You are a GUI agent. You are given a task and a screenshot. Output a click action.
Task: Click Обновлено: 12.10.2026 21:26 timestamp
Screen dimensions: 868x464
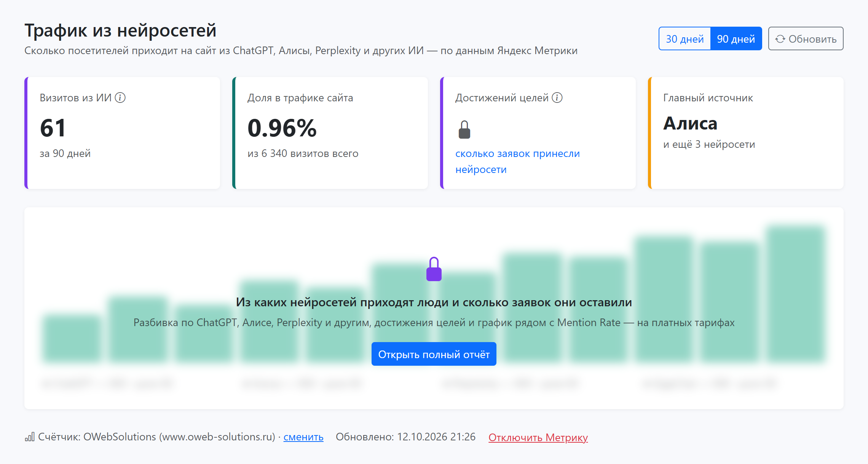point(405,437)
